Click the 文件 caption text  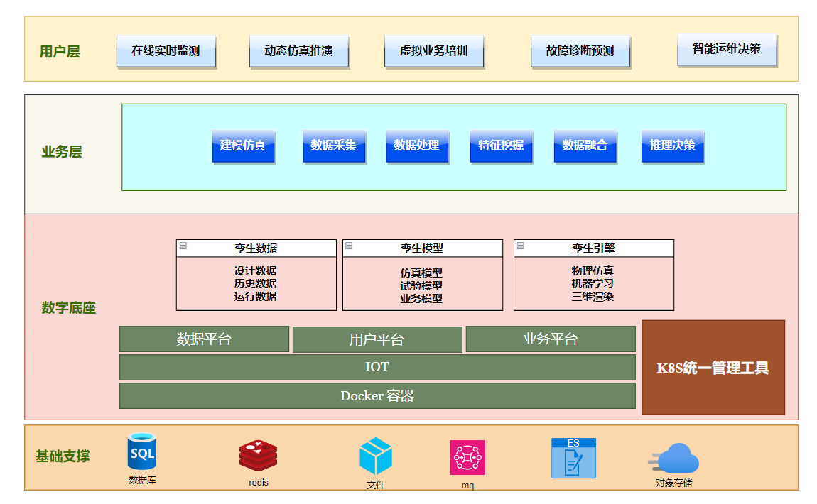(376, 485)
